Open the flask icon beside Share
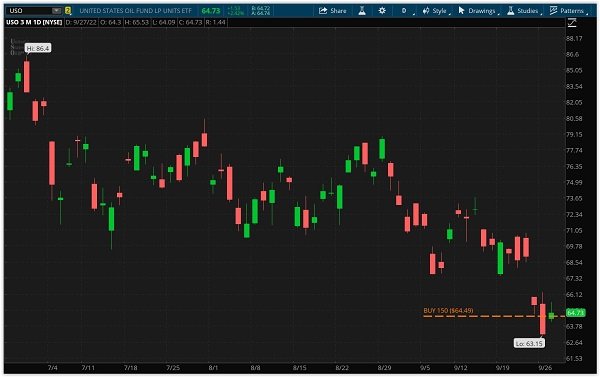 (x=362, y=11)
